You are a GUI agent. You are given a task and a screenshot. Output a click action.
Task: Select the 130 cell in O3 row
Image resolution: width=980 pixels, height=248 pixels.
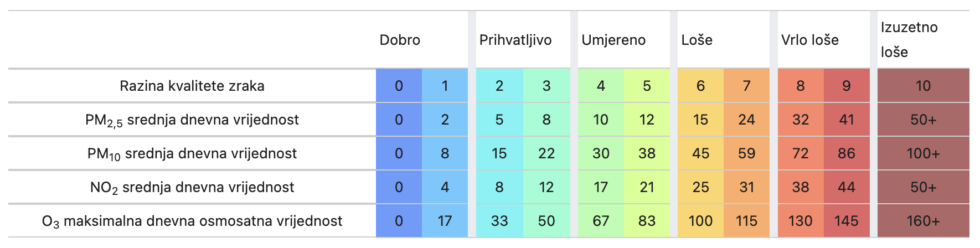(x=801, y=221)
